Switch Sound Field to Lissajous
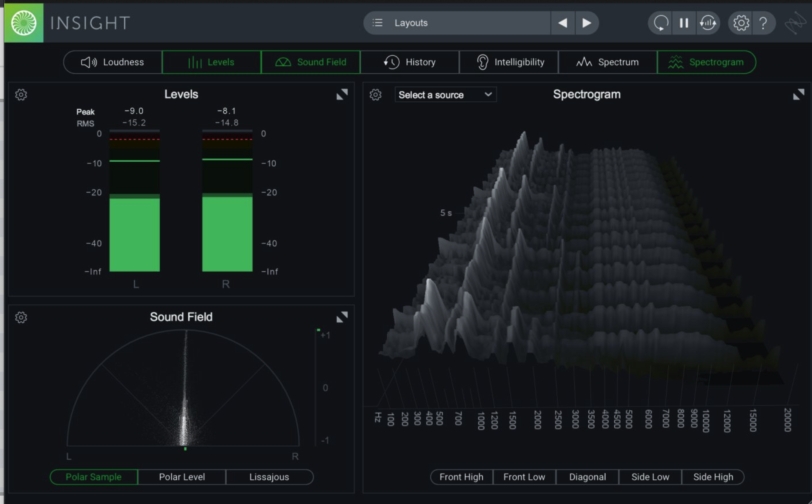 pos(269,477)
